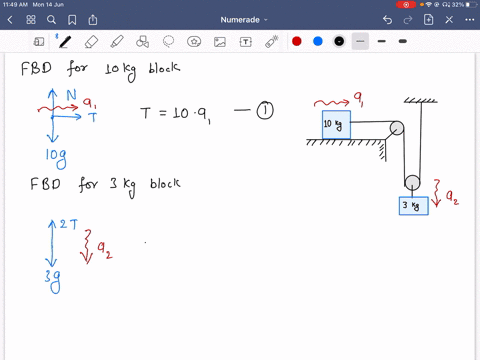Tap the handwritten 'FBD for 10 kg block' heading
This screenshot has height=360, width=480.
(100, 71)
